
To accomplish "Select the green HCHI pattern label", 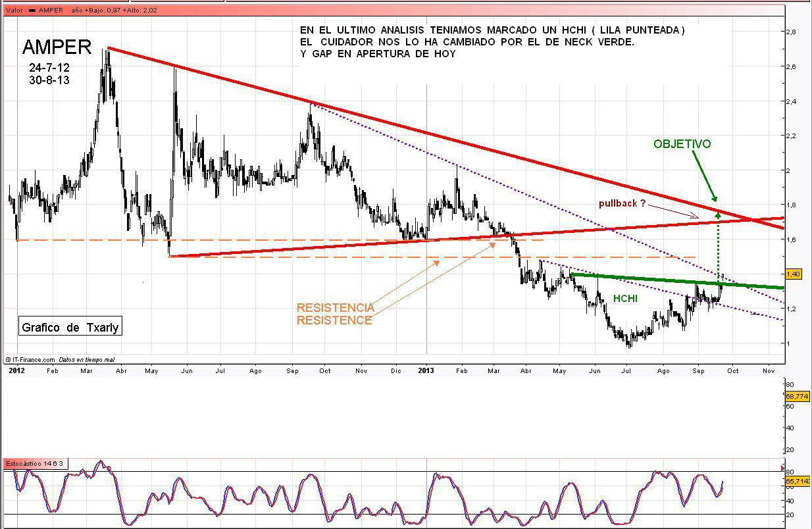I will pos(624,299).
